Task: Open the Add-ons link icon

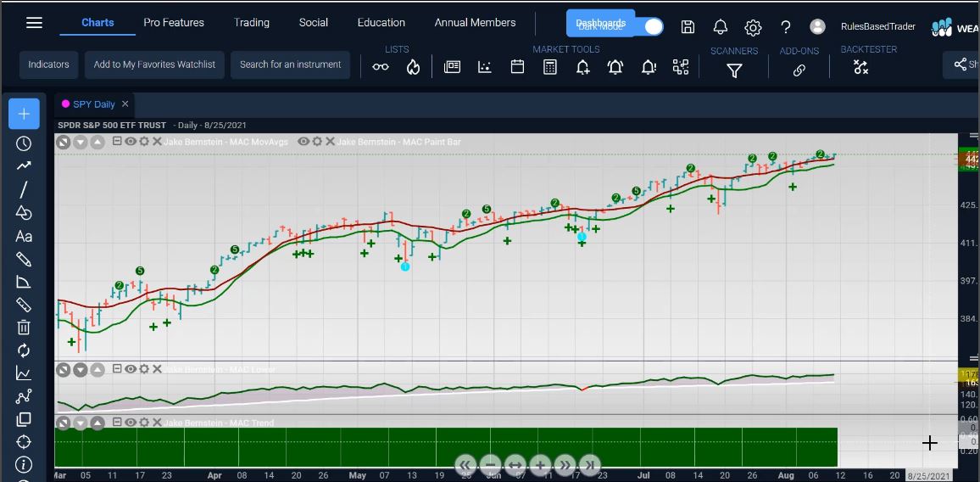Action: pos(799,70)
